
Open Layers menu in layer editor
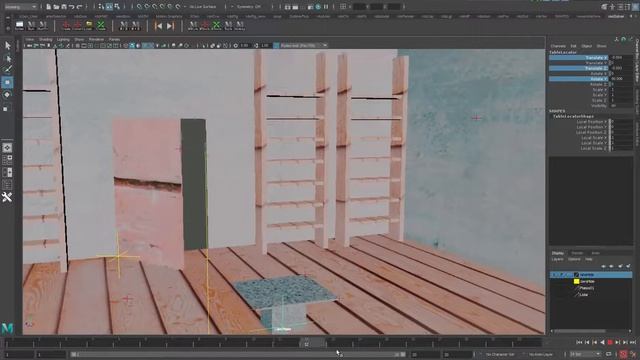pos(557,259)
